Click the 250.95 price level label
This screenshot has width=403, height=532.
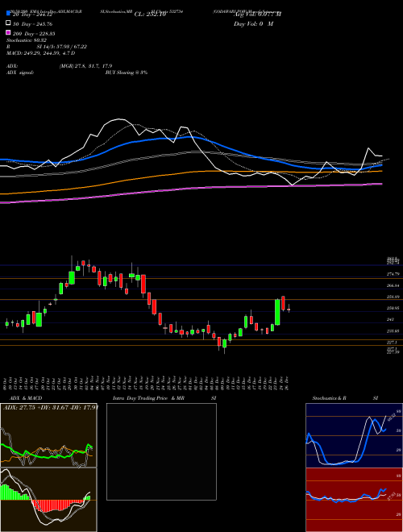(x=393, y=308)
